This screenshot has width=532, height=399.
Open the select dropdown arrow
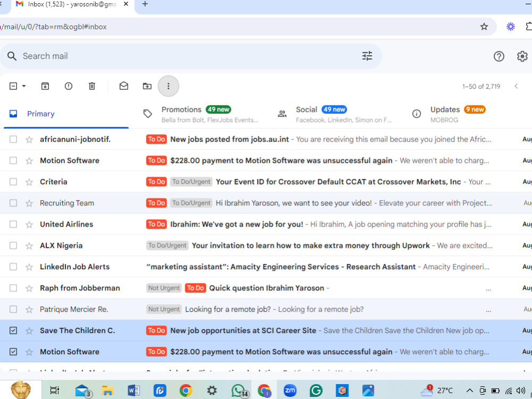click(x=24, y=86)
